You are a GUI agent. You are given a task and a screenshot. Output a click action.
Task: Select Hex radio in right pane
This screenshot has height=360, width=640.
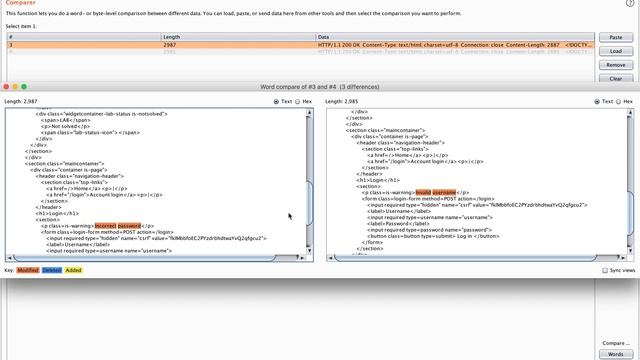[x=618, y=101]
